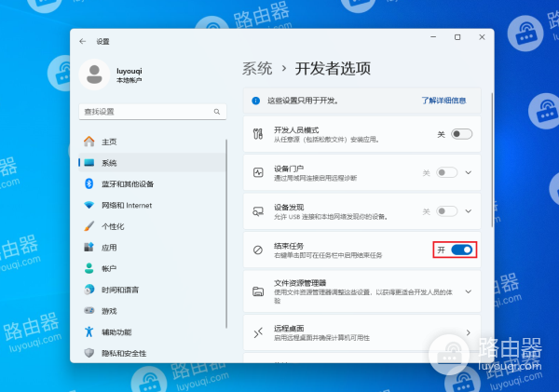Image resolution: width=559 pixels, height=392 pixels.
Task: Click the End Task (结束任务) row title
Action: 289,246
